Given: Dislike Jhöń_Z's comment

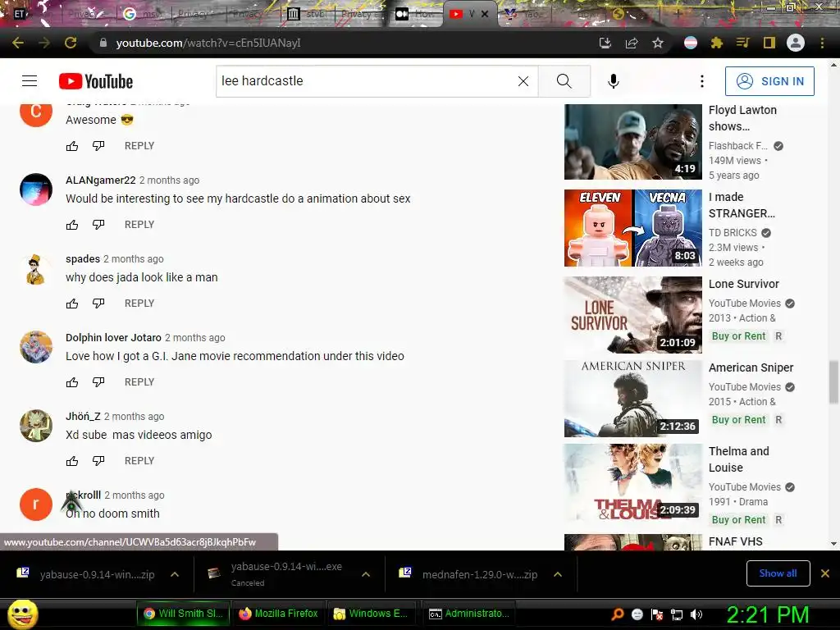Looking at the screenshot, I should pos(98,461).
